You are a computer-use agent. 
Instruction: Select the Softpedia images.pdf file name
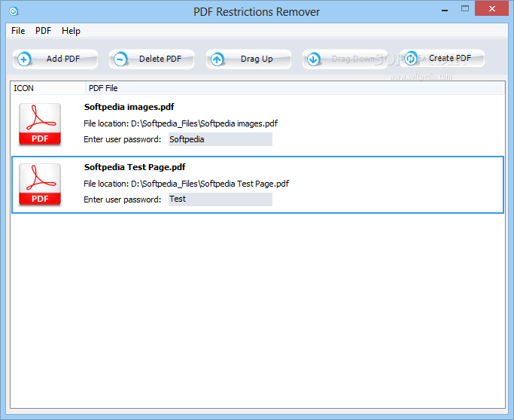129,107
